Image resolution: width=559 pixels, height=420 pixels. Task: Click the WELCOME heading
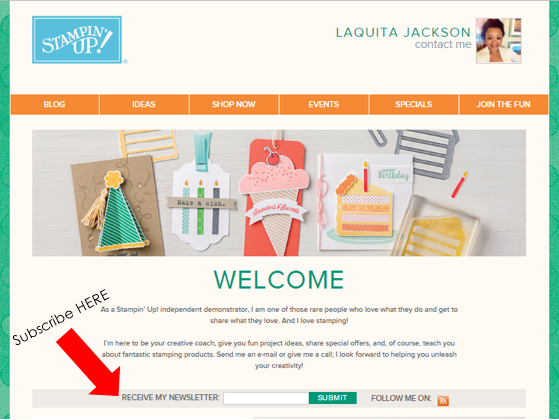tap(279, 280)
